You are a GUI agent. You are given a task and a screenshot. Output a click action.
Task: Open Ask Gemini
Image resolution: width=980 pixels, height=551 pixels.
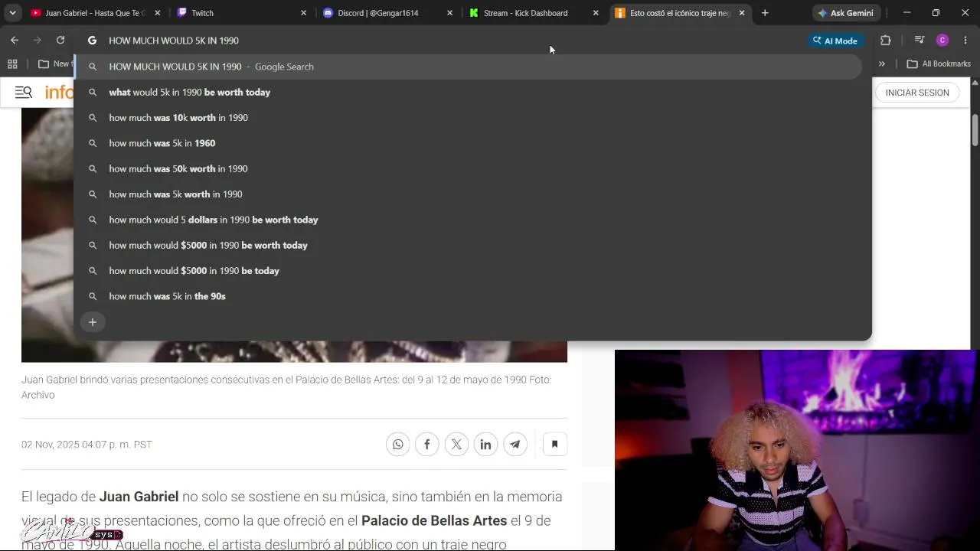(x=845, y=13)
